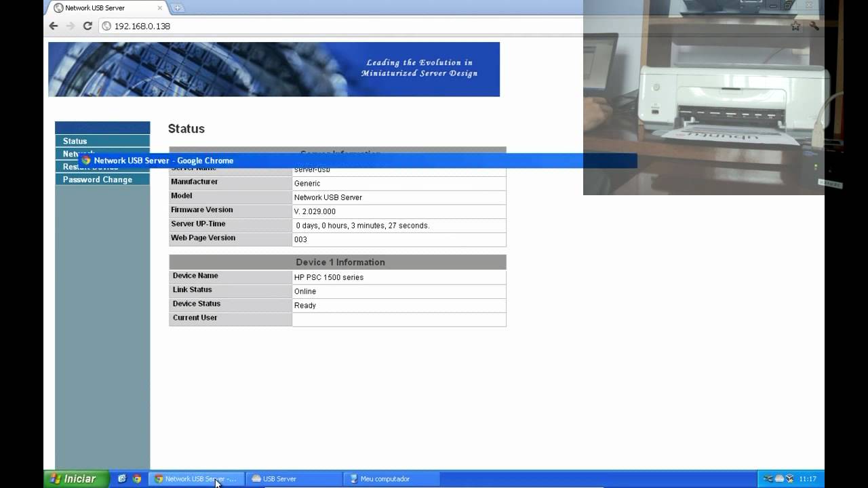Screen dimensions: 868x488
Task: Click the system clock showing 11:17
Action: click(808, 479)
